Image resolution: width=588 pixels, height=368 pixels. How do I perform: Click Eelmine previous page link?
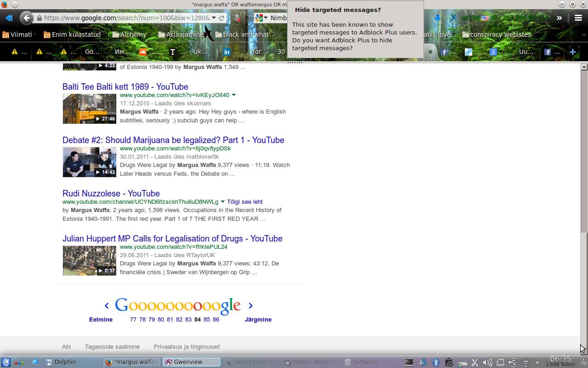pyautogui.click(x=101, y=320)
